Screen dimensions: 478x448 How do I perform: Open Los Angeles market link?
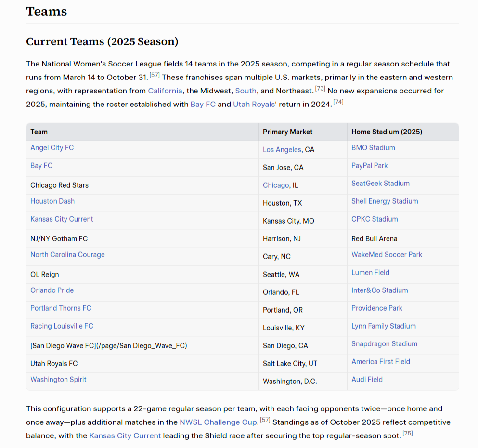pos(282,150)
